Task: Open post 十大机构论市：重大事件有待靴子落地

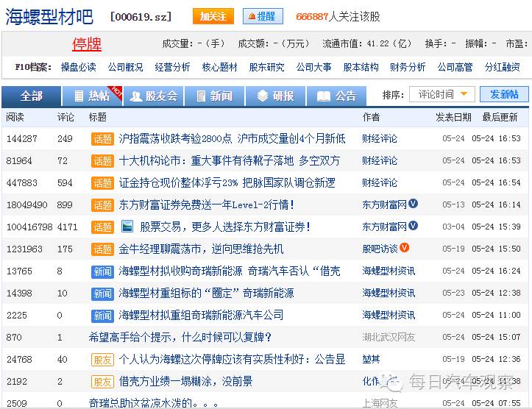Action: coord(230,160)
